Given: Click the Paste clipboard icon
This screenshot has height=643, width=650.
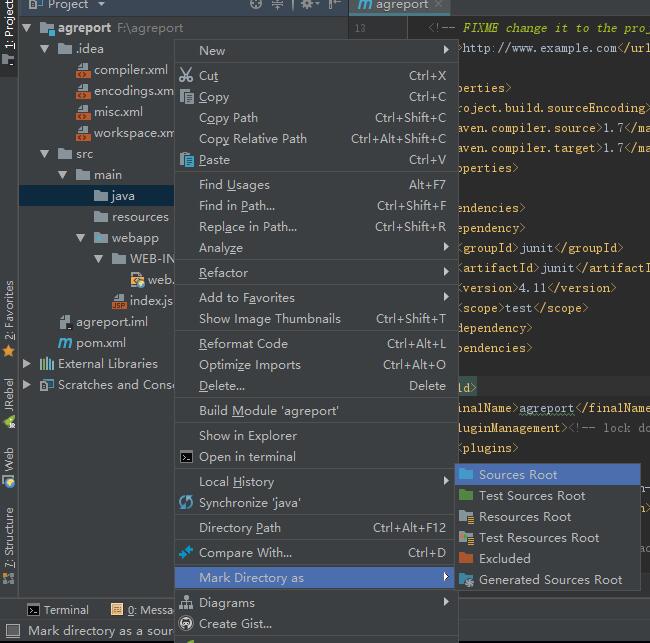Looking at the screenshot, I should pos(186,159).
